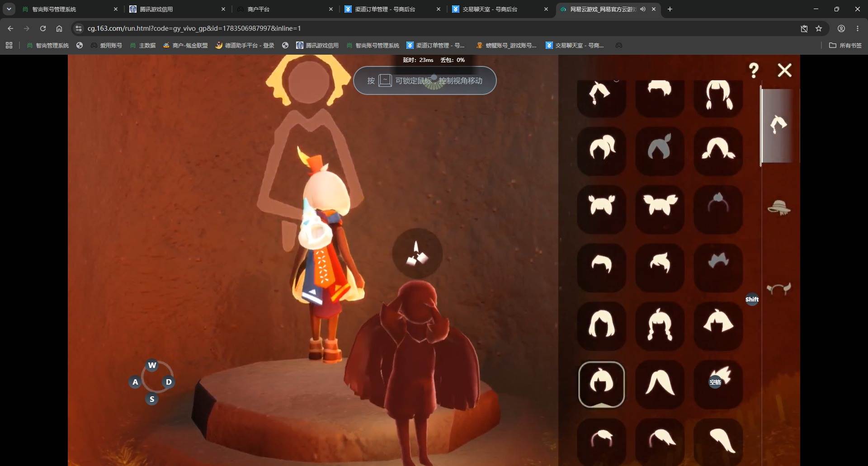Open the 所有书签 bookmarks folder
Image resolution: width=868 pixels, height=466 pixels.
845,45
